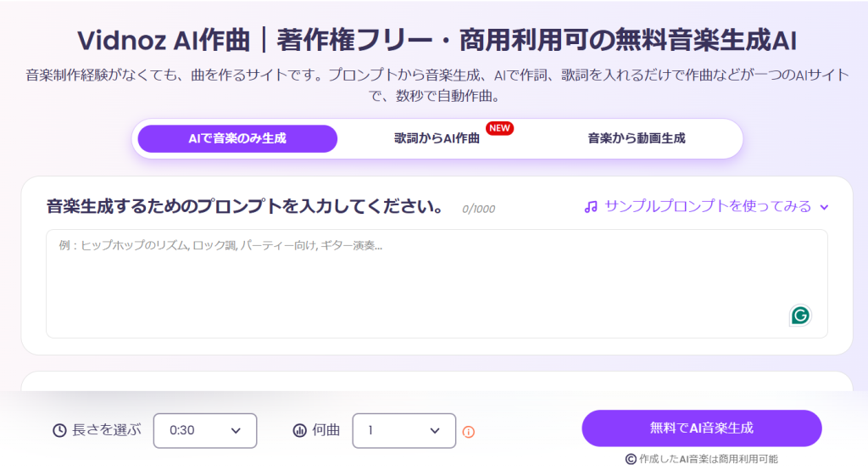Click the 長さを選ぶ label
The width and height of the screenshot is (868, 470).
pos(106,430)
